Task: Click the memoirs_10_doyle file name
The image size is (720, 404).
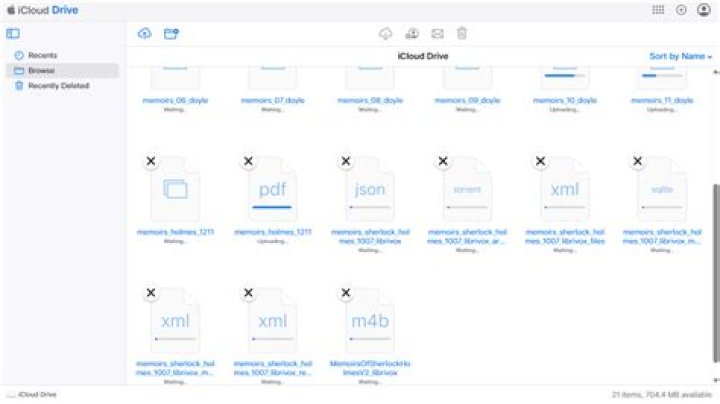Action: click(x=564, y=101)
